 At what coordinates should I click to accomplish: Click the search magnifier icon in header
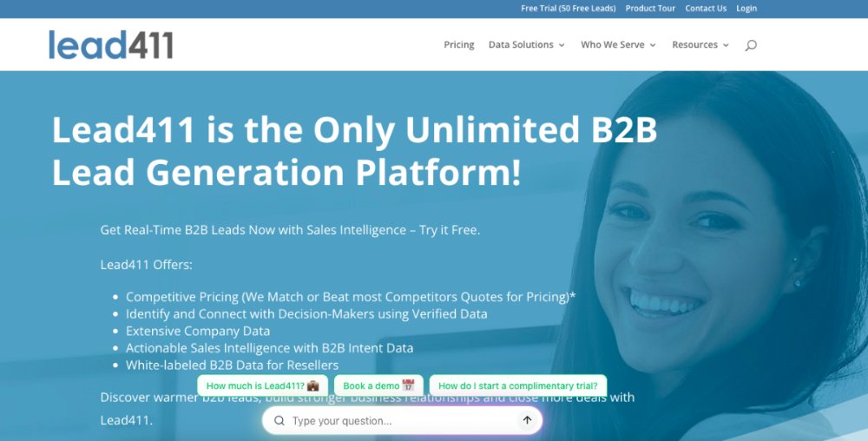pos(751,45)
